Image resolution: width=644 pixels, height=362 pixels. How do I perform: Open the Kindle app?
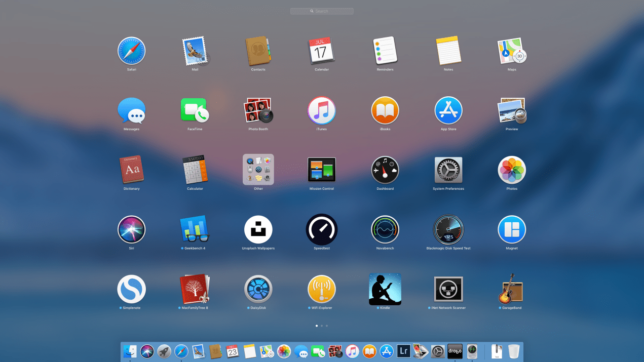pyautogui.click(x=385, y=290)
